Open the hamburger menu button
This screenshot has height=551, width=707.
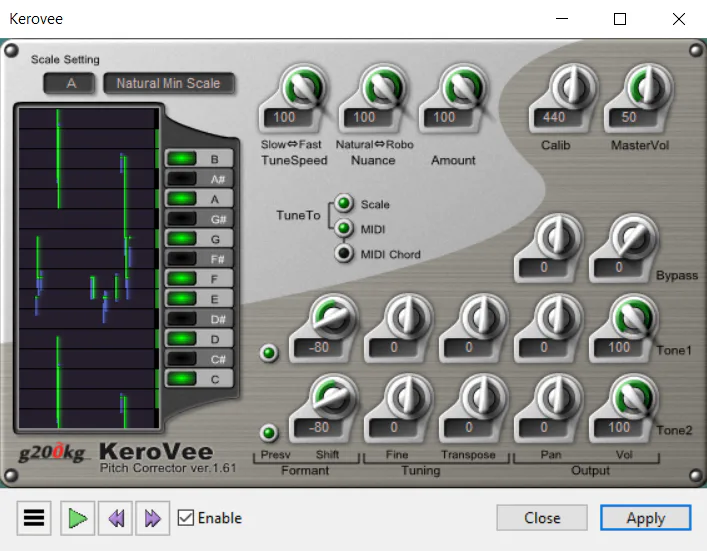click(x=34, y=518)
